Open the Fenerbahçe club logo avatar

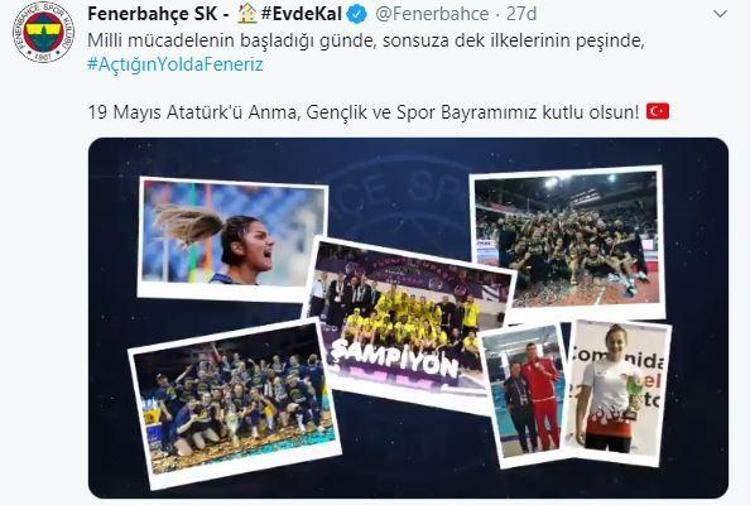click(44, 32)
